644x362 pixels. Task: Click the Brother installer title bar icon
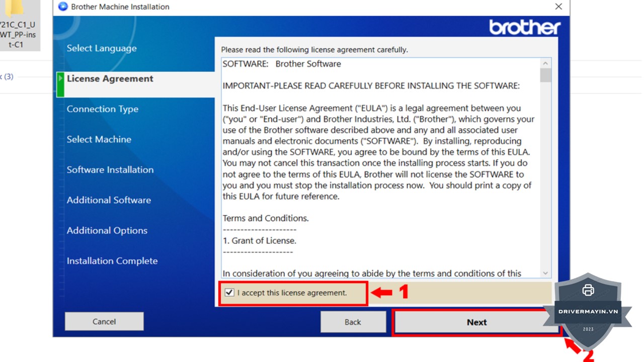pos(63,7)
